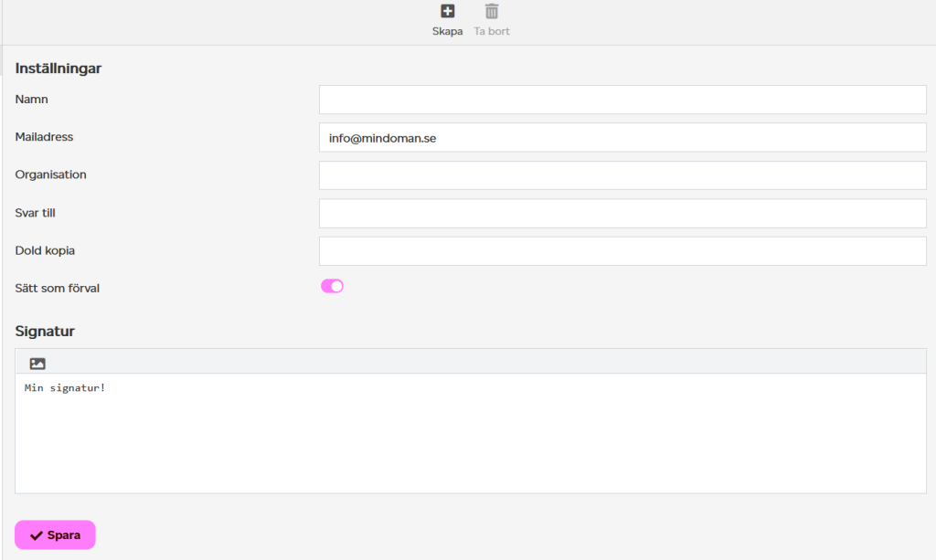The width and height of the screenshot is (936, 560).
Task: Click the insert image icon in signature toolbar
Action: 37,363
